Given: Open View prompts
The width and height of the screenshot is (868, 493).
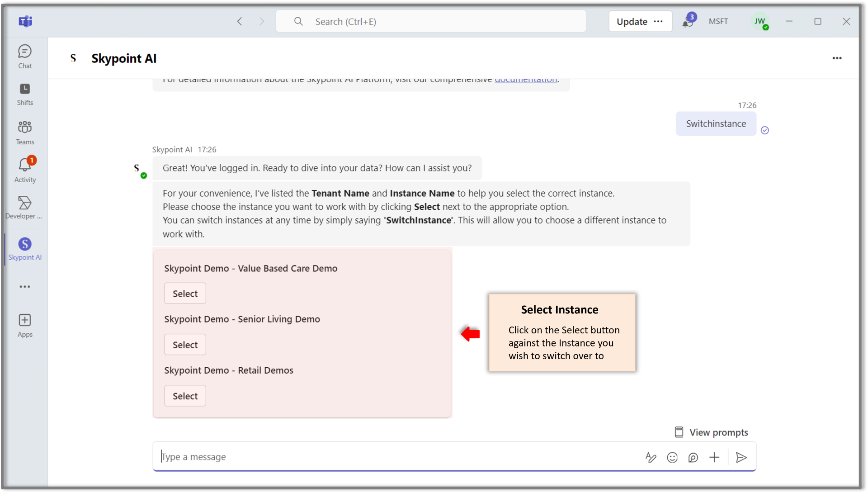Looking at the screenshot, I should pos(711,432).
